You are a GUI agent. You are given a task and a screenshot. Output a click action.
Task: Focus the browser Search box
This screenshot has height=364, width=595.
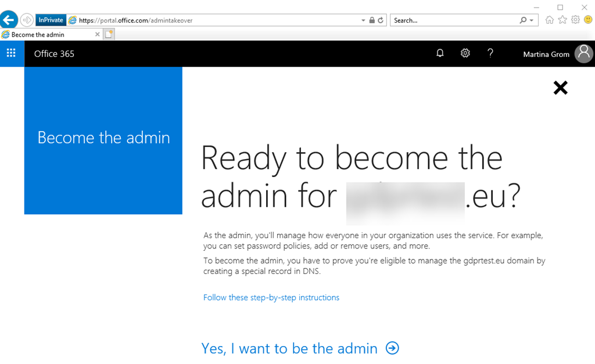[x=453, y=20]
